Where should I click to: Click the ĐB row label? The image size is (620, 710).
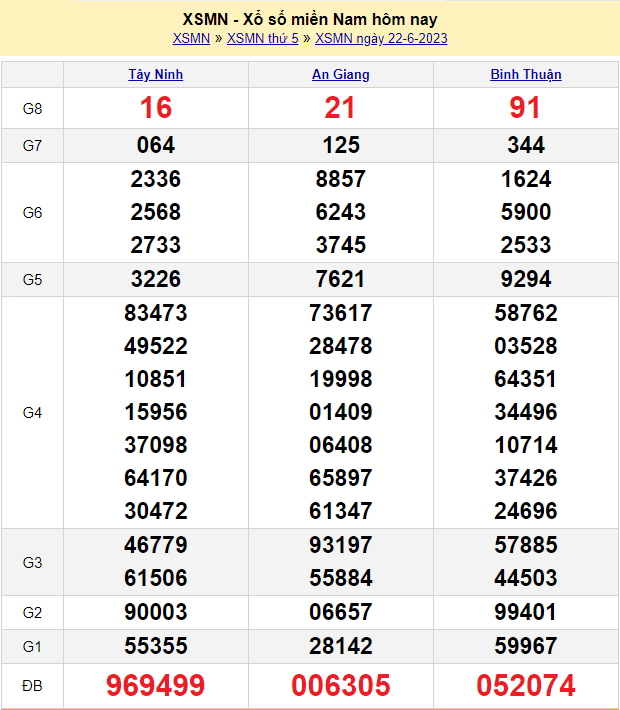point(32,685)
